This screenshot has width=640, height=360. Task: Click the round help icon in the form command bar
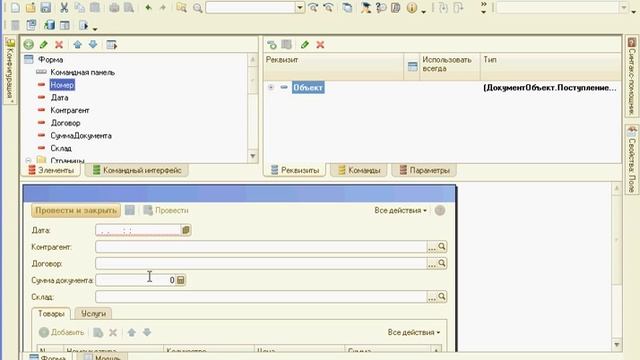point(440,211)
